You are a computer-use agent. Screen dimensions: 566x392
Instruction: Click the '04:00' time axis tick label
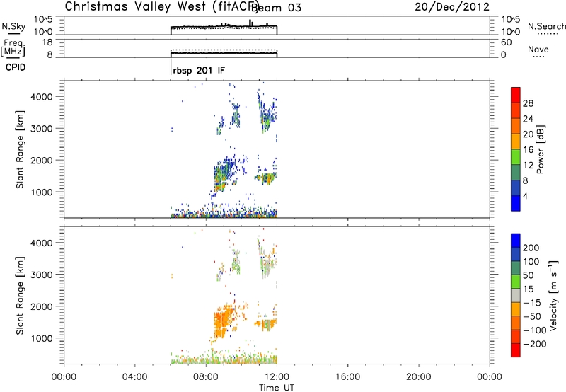[x=134, y=377]
